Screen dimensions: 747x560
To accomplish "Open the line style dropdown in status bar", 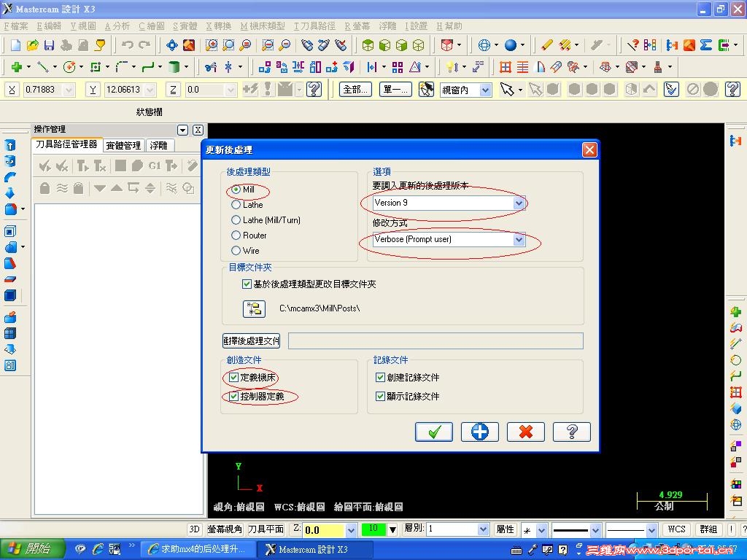I will click(x=595, y=529).
